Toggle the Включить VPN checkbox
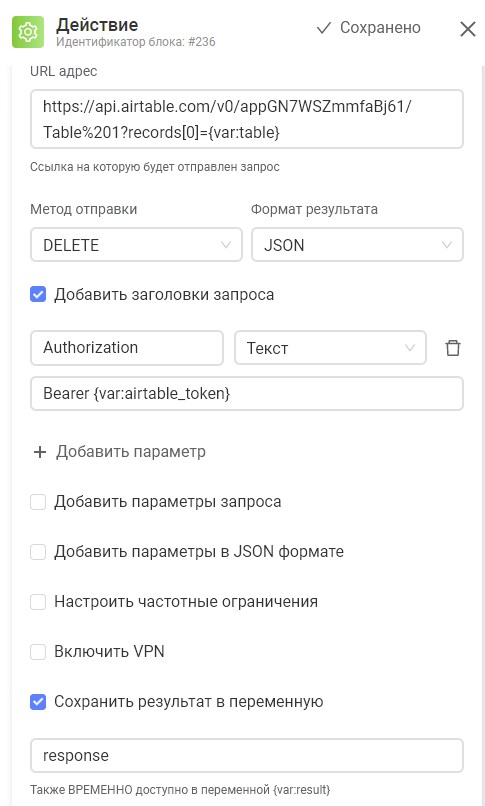This screenshot has width=485, height=806. tap(38, 651)
